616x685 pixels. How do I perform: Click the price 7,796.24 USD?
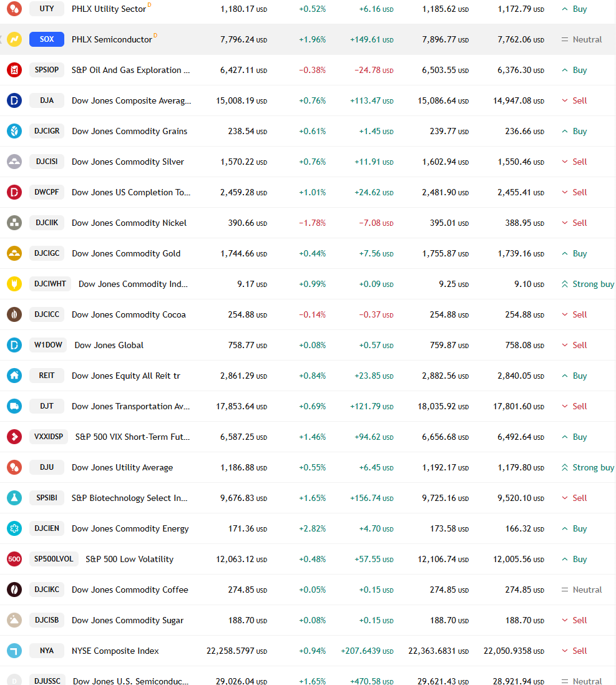(243, 39)
